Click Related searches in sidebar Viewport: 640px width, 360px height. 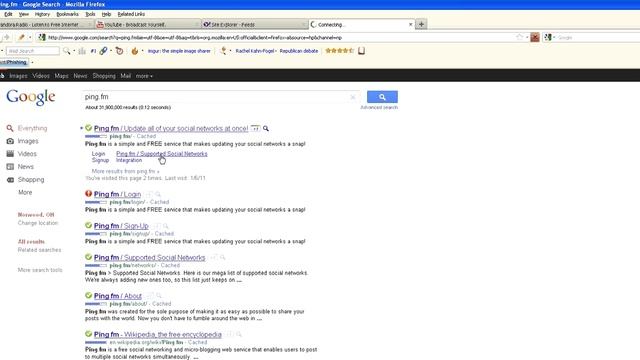(39, 250)
